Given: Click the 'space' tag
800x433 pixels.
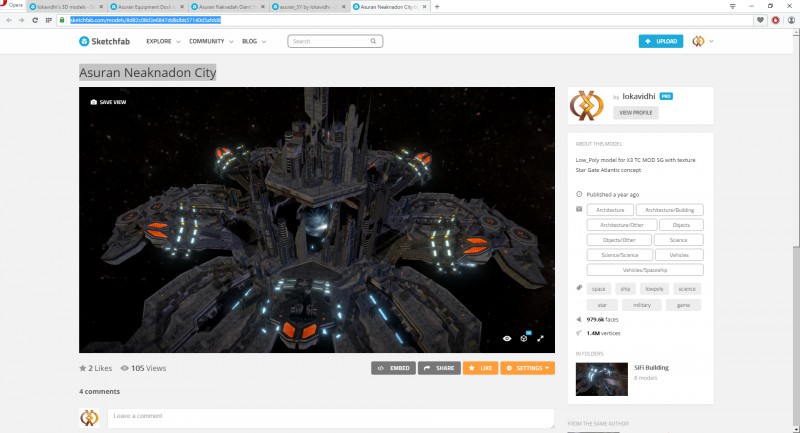Looking at the screenshot, I should 598,289.
